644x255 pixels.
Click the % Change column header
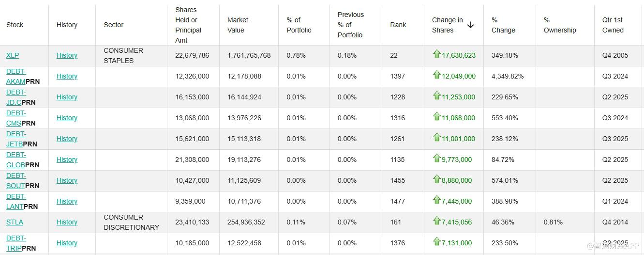click(503, 25)
